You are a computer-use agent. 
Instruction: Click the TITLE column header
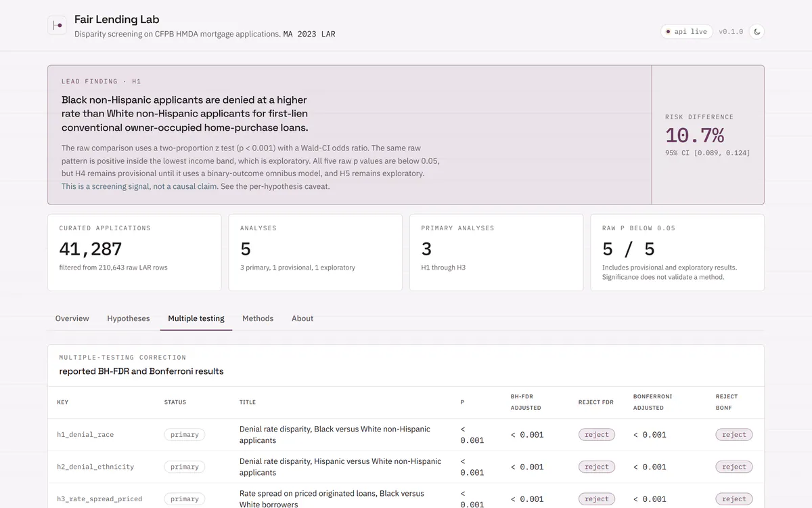pos(248,402)
